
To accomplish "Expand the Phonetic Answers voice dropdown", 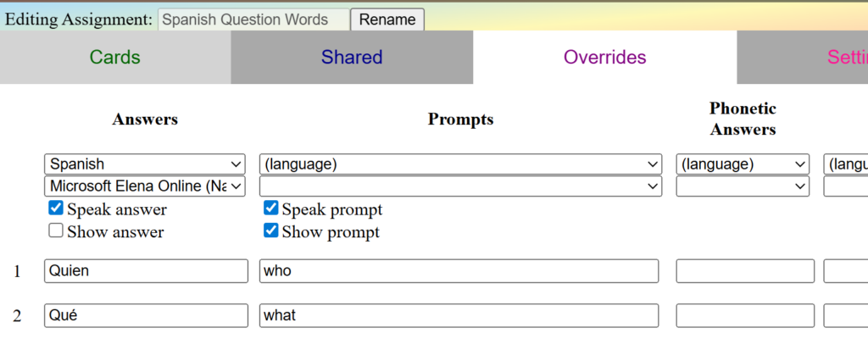I will [x=744, y=186].
